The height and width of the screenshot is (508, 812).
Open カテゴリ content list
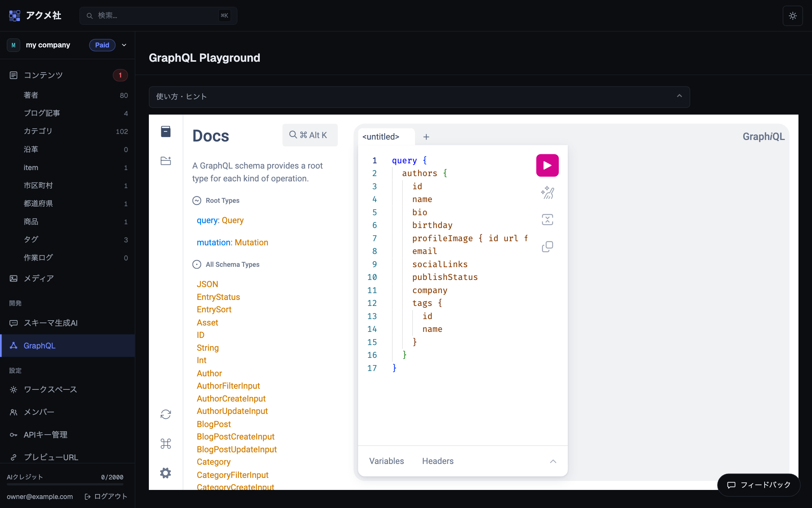click(x=75, y=131)
